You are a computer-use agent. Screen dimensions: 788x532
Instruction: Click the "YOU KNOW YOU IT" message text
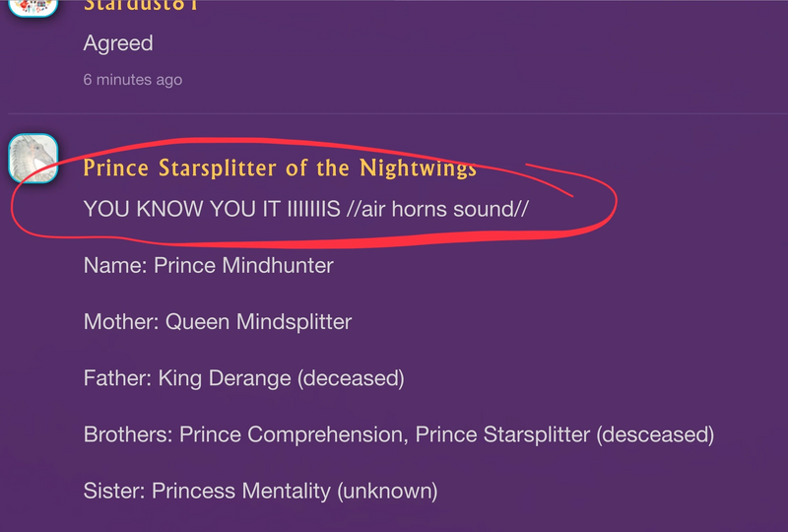point(171,209)
